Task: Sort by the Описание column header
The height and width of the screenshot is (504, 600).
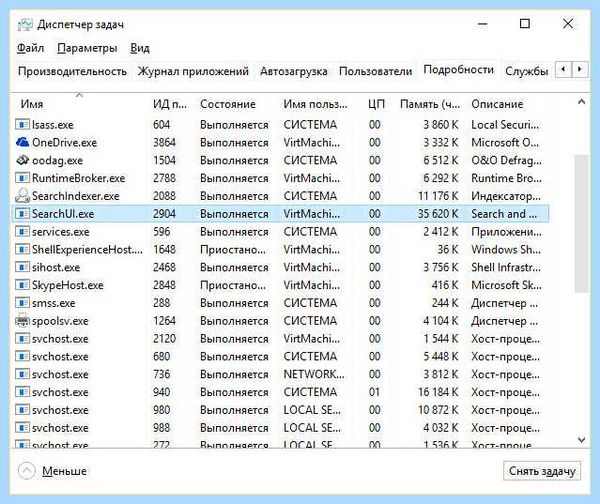Action: pyautogui.click(x=497, y=104)
